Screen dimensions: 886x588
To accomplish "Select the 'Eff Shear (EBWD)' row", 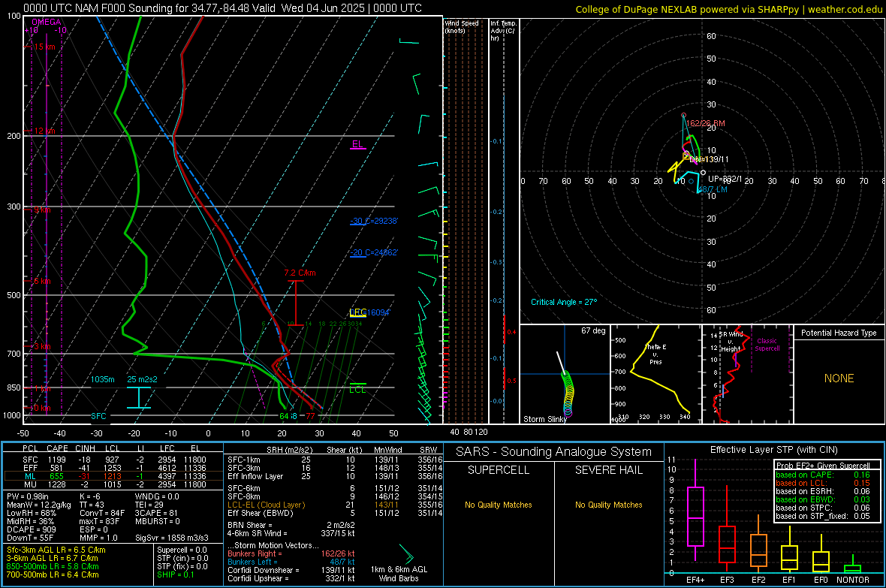I will coord(336,513).
